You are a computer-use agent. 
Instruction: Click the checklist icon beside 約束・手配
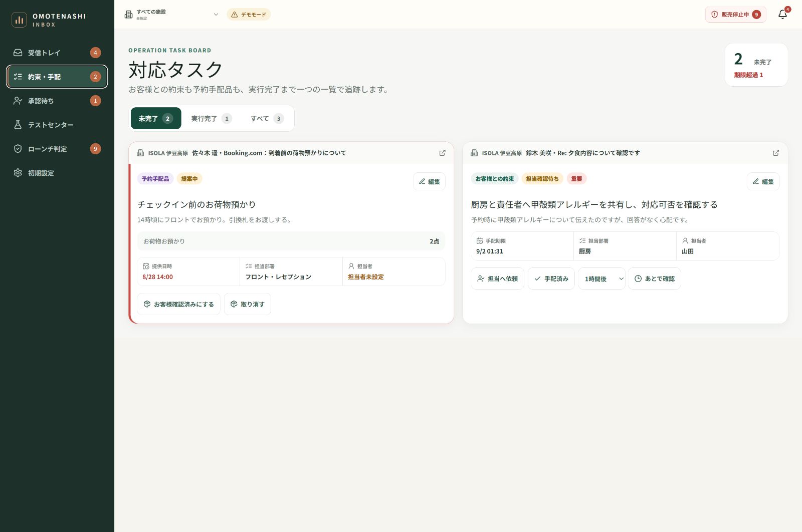[x=18, y=77]
